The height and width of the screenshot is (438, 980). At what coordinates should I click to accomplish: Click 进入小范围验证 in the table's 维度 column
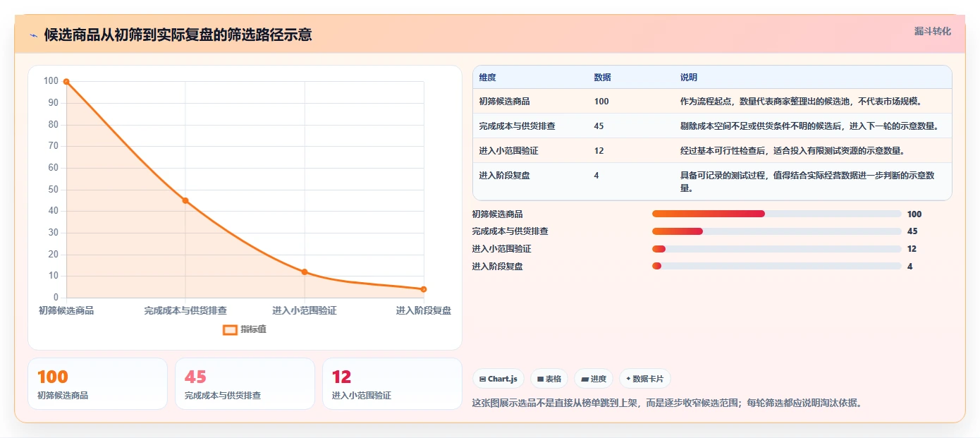tap(508, 151)
